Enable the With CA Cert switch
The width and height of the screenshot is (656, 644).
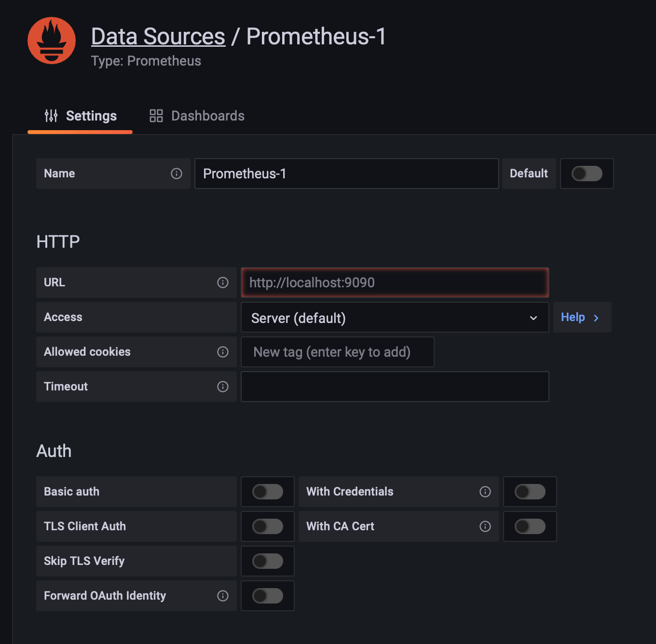pyautogui.click(x=530, y=526)
